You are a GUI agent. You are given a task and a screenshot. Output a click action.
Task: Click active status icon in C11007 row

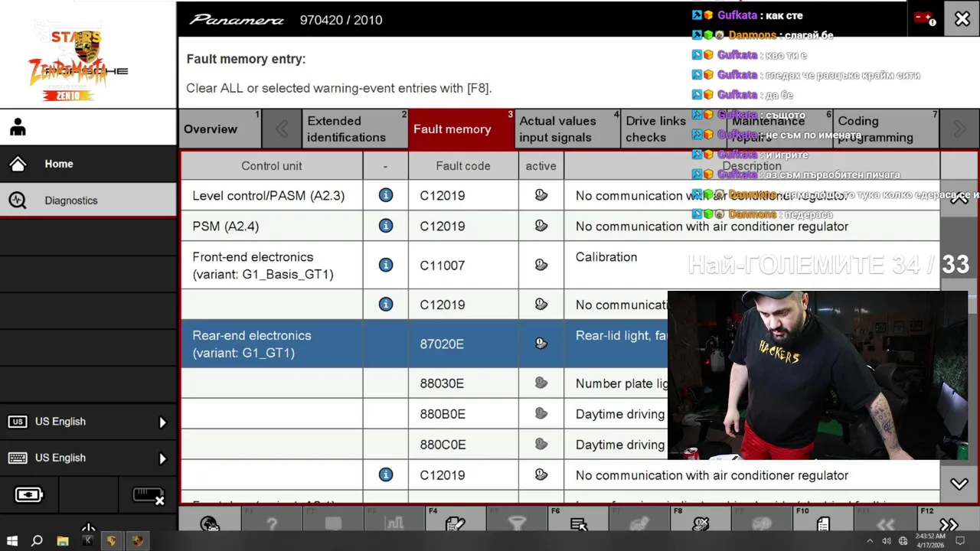coord(541,265)
